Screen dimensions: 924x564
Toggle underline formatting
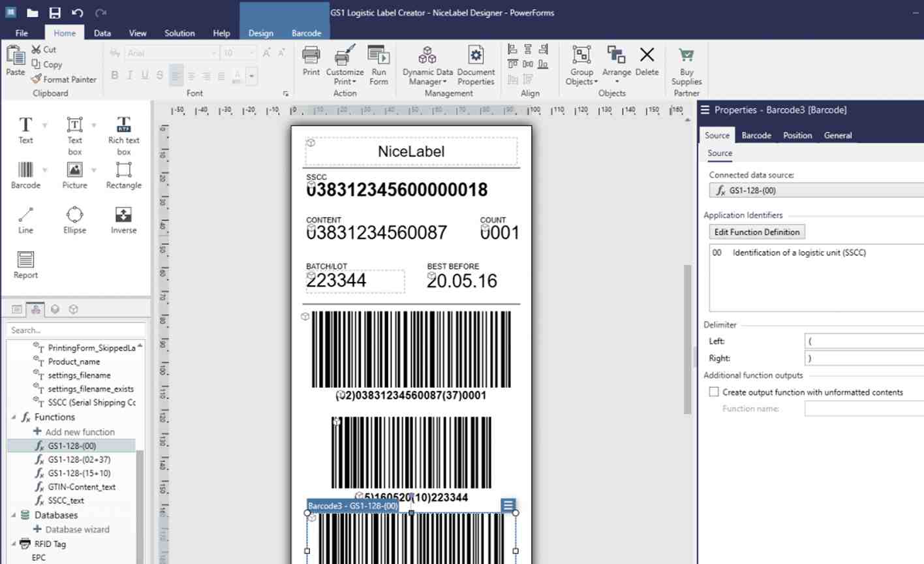pos(145,76)
